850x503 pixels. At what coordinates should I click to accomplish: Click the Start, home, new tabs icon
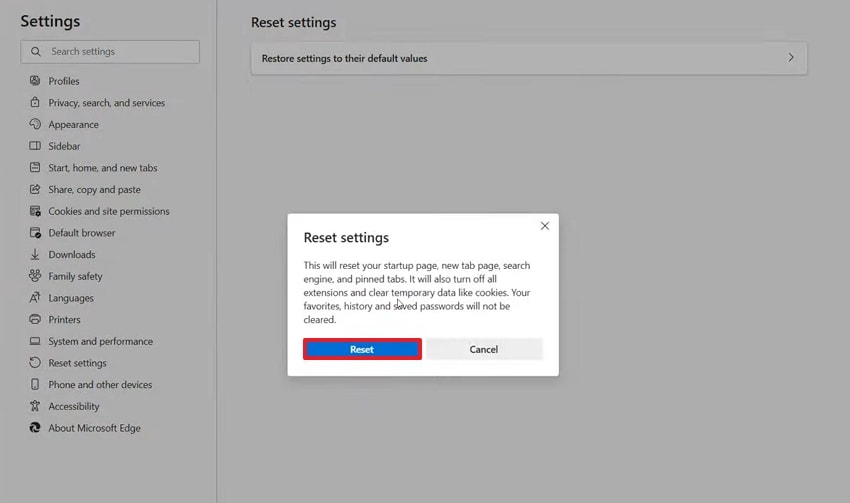click(x=35, y=167)
